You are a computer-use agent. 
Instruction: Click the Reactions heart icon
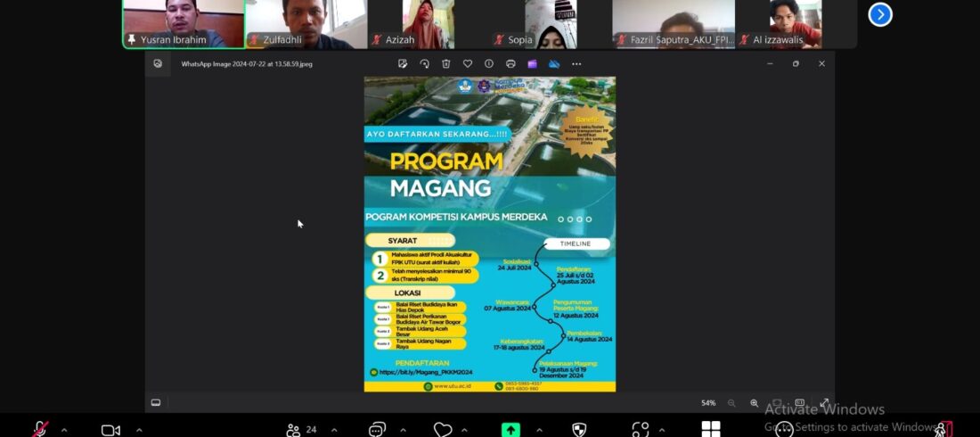tap(443, 430)
